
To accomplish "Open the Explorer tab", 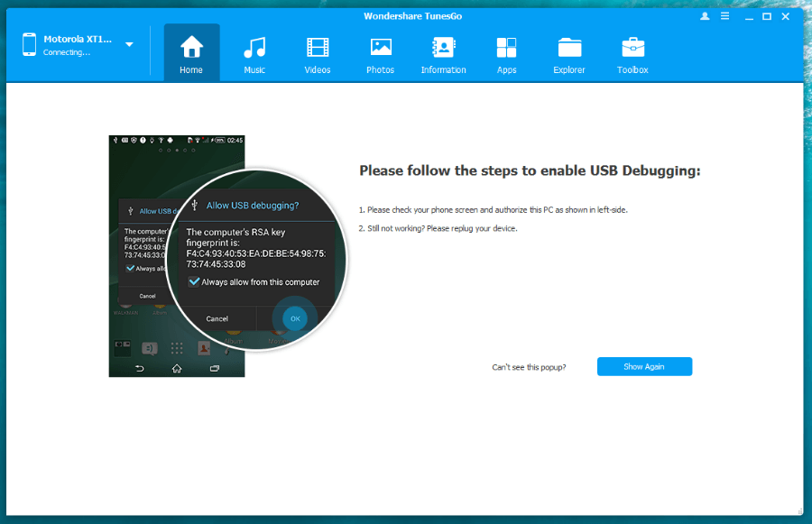I will click(x=569, y=53).
